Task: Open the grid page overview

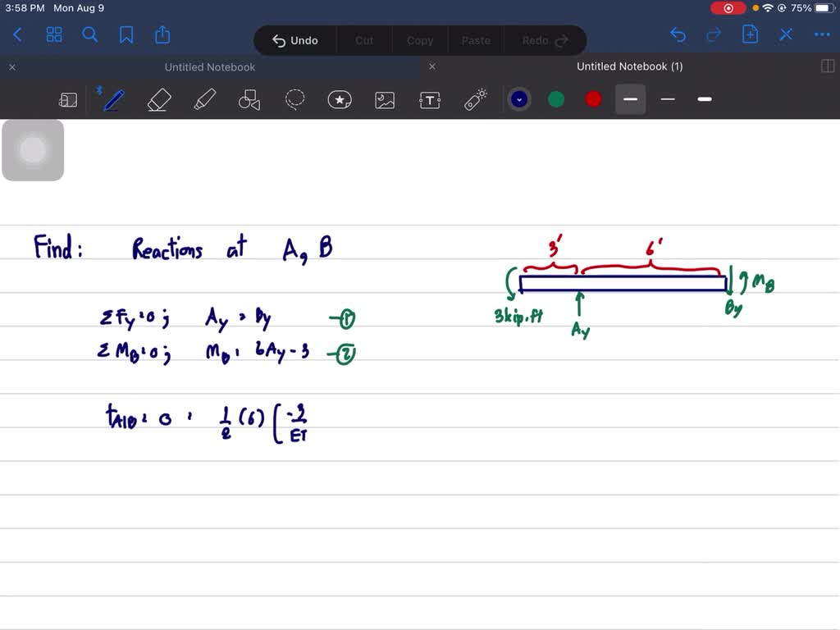Action: pyautogui.click(x=54, y=34)
